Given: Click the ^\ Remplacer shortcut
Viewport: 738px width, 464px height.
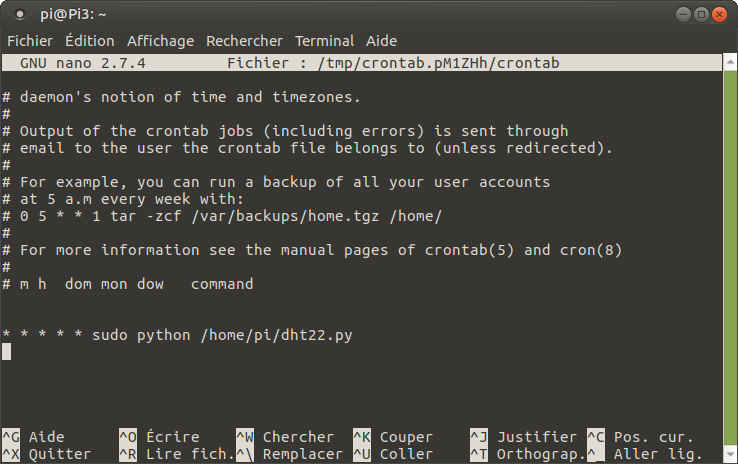Looking at the screenshot, I should click(x=289, y=454).
